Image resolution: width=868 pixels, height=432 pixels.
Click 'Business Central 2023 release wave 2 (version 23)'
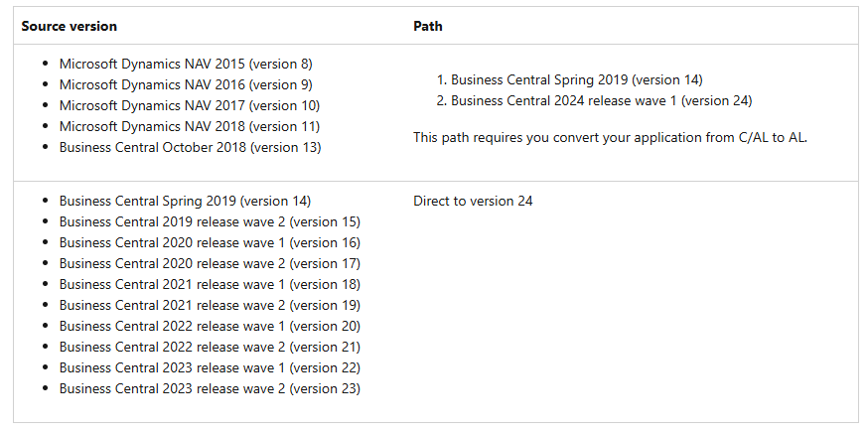210,388
